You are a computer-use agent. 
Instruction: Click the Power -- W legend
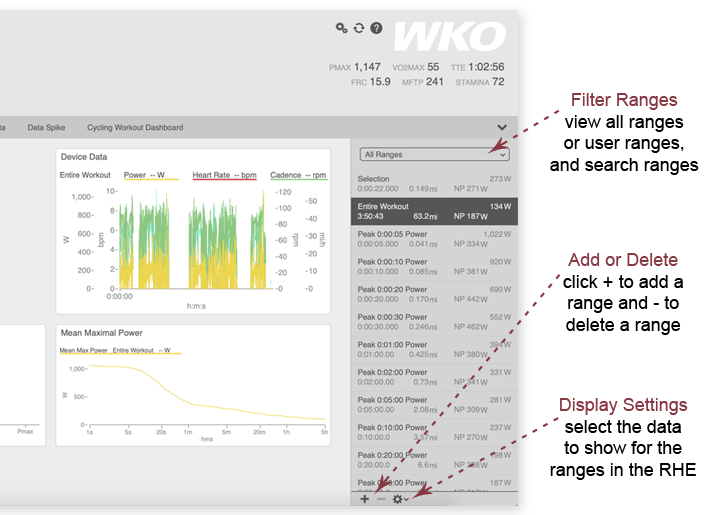151,175
